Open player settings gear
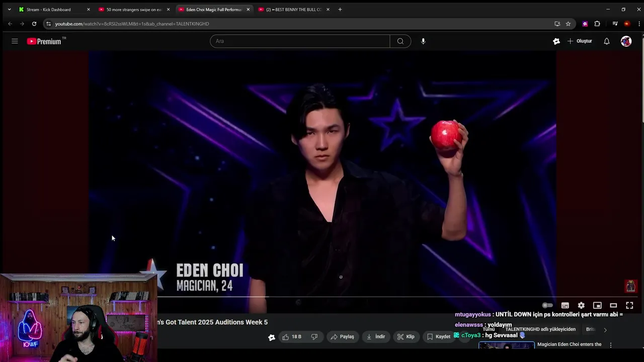The width and height of the screenshot is (644, 362). (x=581, y=305)
